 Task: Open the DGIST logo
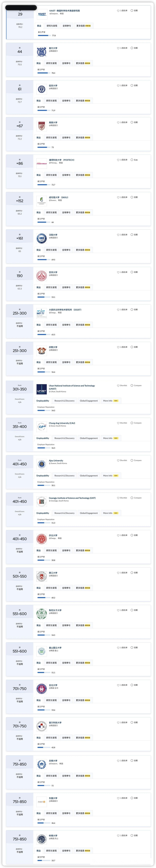[41, 313]
